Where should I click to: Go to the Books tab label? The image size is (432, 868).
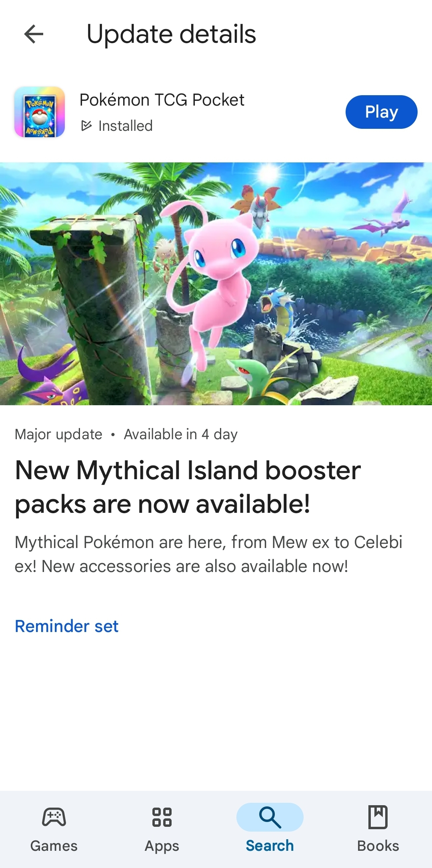(x=378, y=846)
